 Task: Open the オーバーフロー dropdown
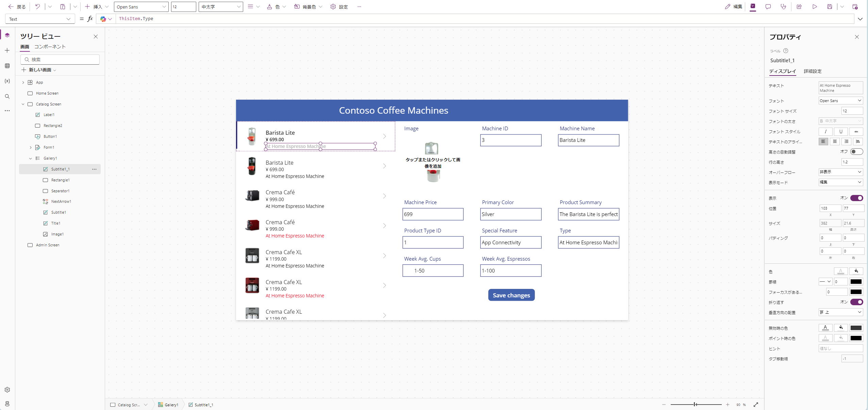click(x=841, y=172)
